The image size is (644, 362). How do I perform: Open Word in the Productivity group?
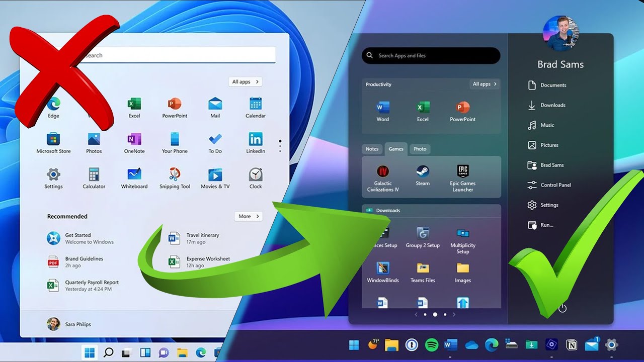pos(383,111)
